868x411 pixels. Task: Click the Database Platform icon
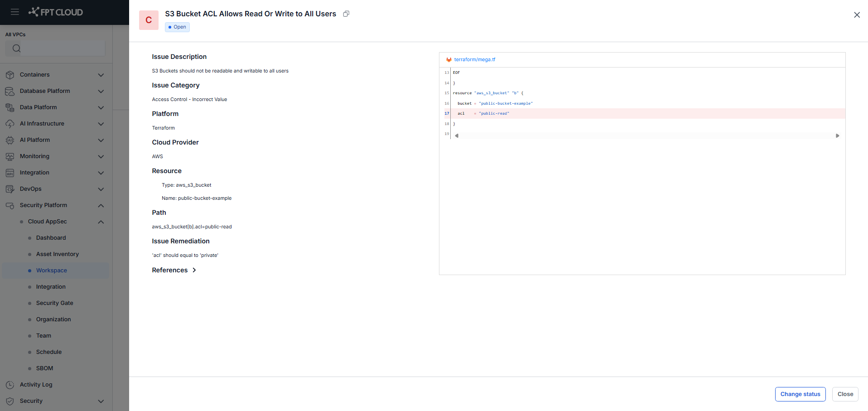pyautogui.click(x=10, y=91)
